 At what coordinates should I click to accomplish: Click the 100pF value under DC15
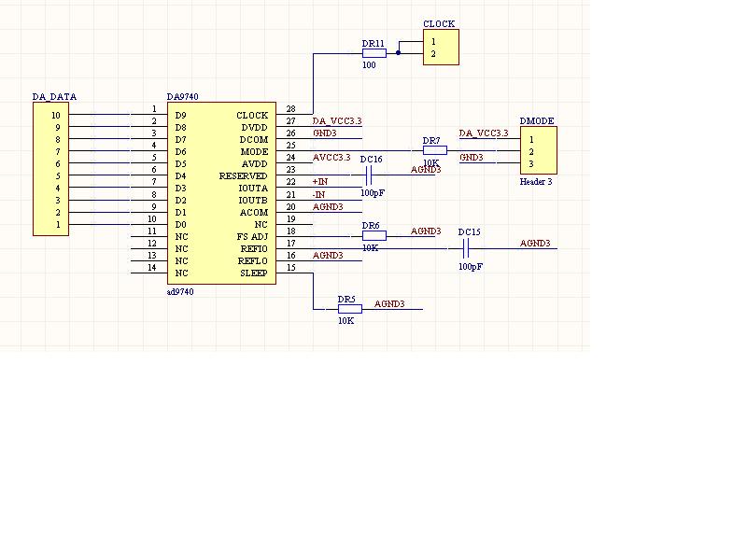[471, 267]
